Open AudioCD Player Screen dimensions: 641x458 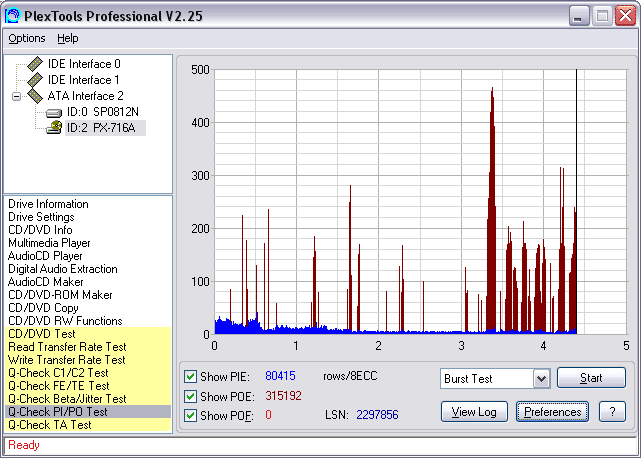pos(45,256)
